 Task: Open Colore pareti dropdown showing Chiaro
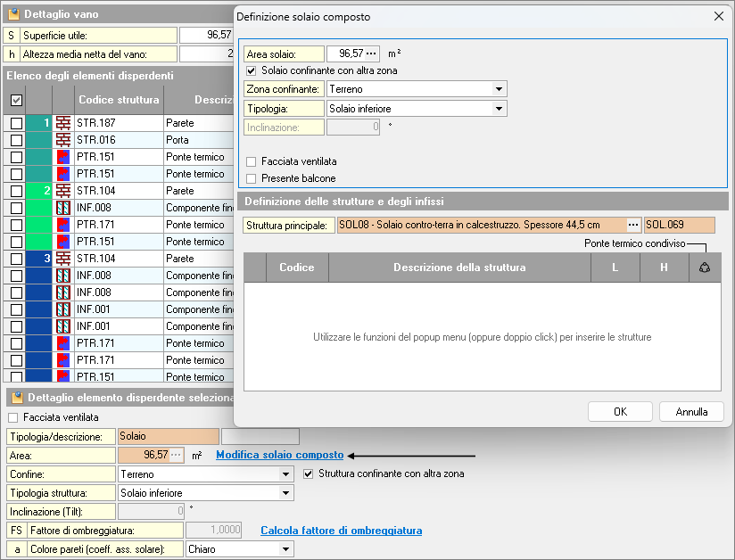(x=285, y=549)
